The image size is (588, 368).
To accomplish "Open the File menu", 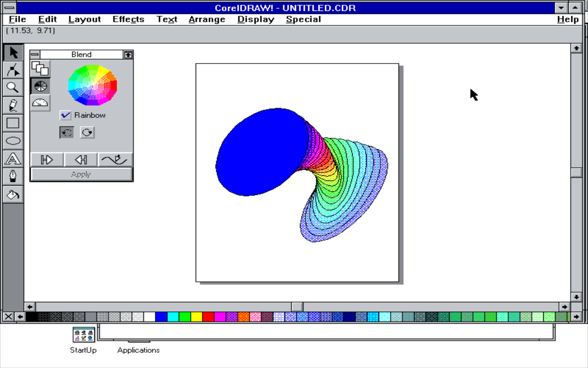I will coord(17,19).
